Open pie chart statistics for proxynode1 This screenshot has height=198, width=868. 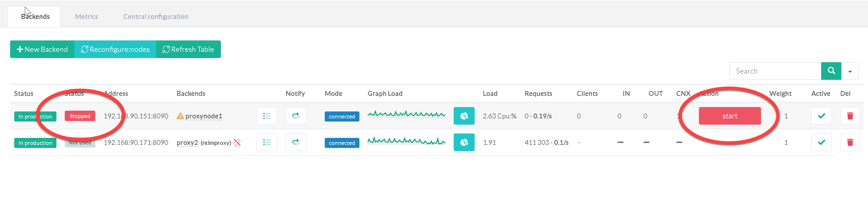464,116
